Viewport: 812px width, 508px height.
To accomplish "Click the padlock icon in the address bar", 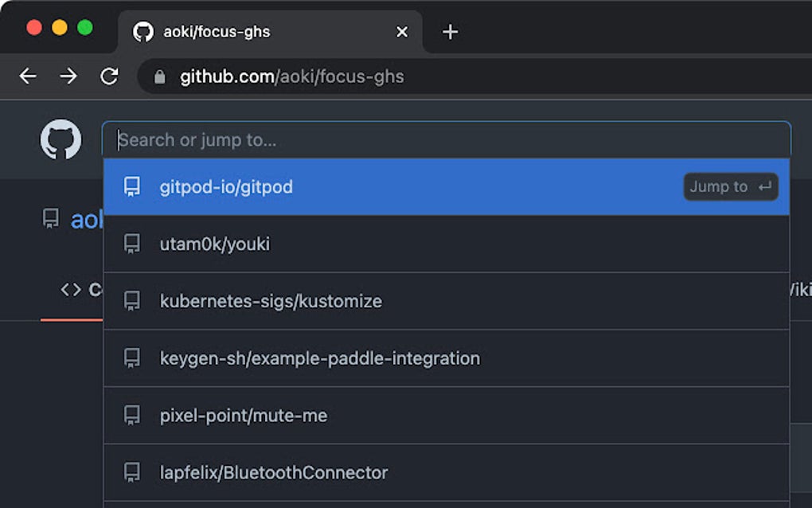I will pyautogui.click(x=159, y=77).
